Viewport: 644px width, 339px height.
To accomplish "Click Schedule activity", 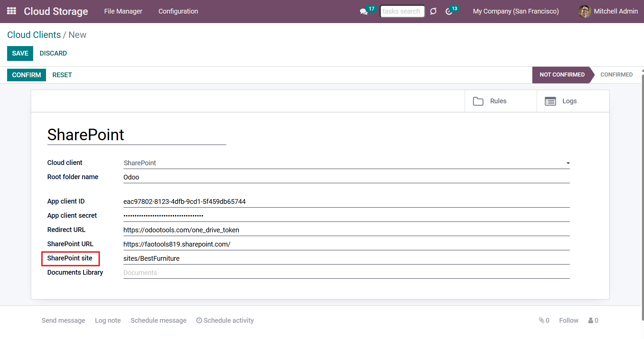I will point(225,320).
